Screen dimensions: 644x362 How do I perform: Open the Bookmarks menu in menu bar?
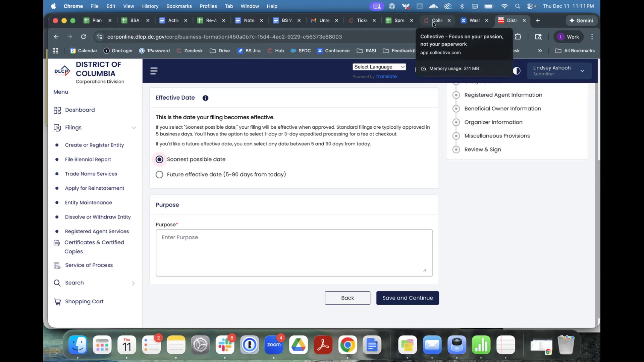tap(179, 6)
